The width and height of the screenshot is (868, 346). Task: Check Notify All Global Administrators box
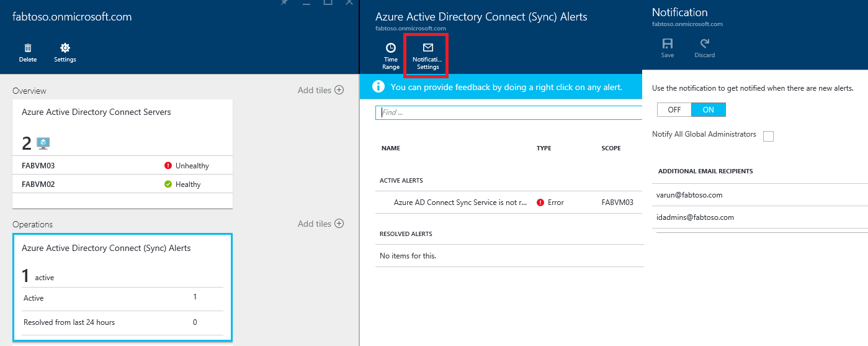point(768,136)
